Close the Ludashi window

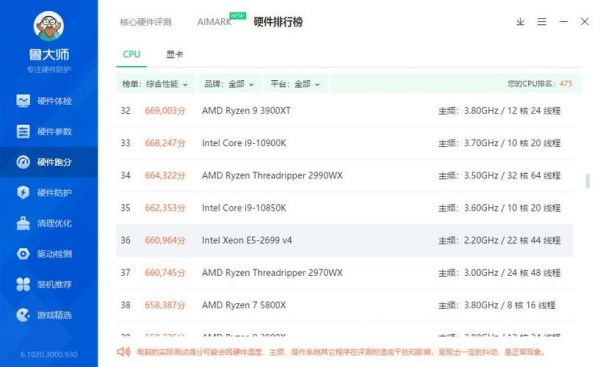pyautogui.click(x=584, y=21)
